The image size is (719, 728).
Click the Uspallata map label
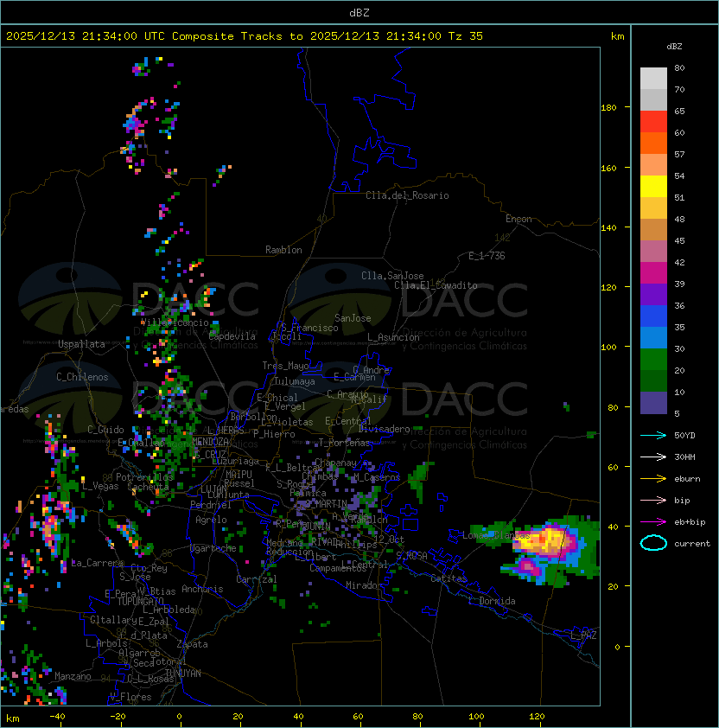(81, 344)
